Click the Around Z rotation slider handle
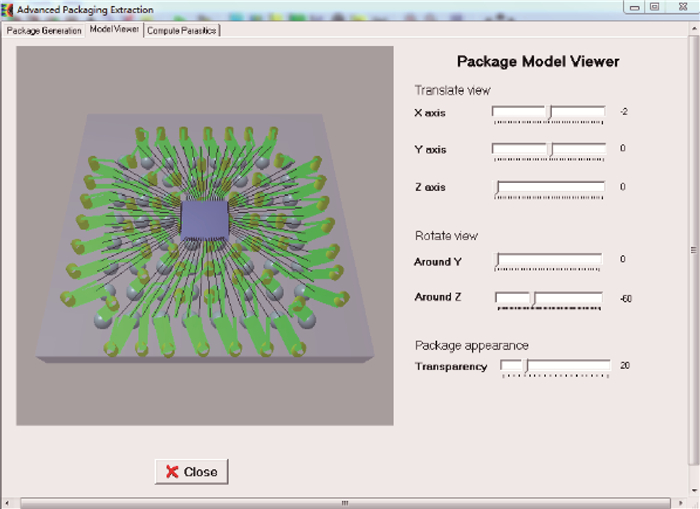This screenshot has width=700, height=509. tap(532, 298)
